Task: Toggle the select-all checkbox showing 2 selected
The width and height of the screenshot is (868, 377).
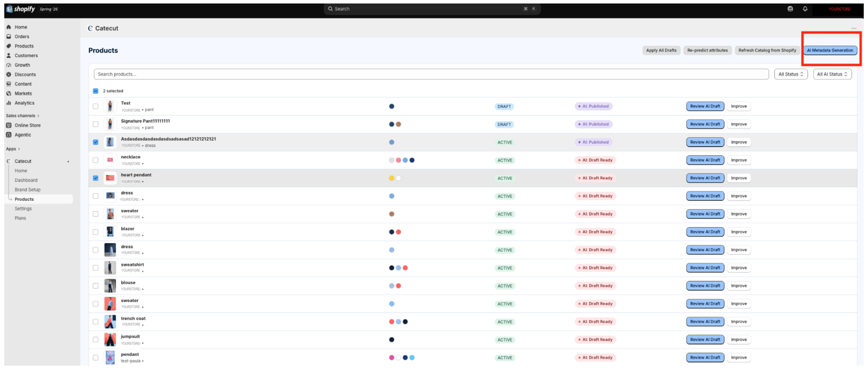Action: (95, 91)
